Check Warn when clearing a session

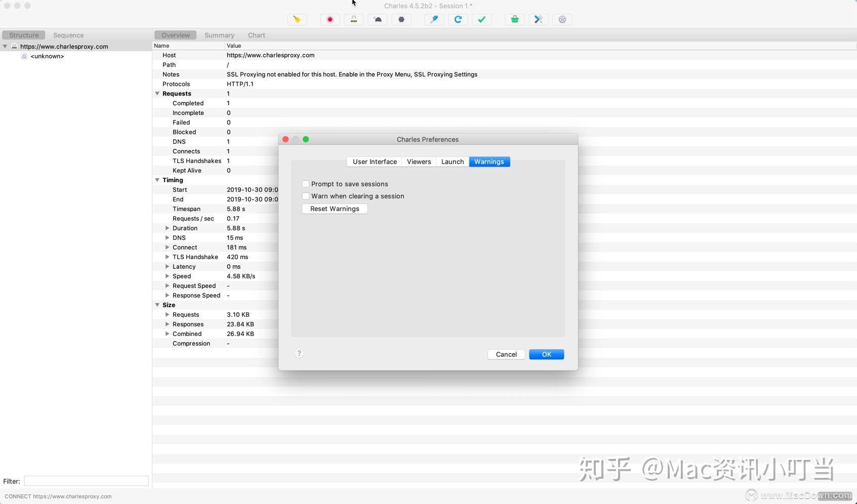tap(306, 196)
